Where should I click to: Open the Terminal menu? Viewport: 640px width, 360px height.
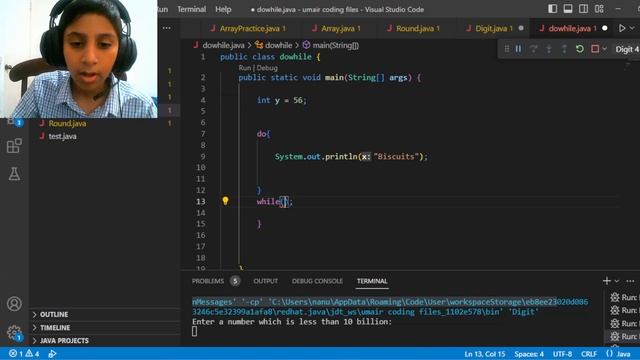pos(191,9)
